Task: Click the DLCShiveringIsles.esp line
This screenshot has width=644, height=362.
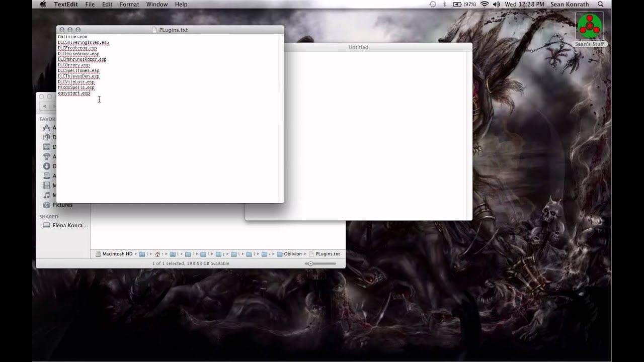Action: click(83, 43)
